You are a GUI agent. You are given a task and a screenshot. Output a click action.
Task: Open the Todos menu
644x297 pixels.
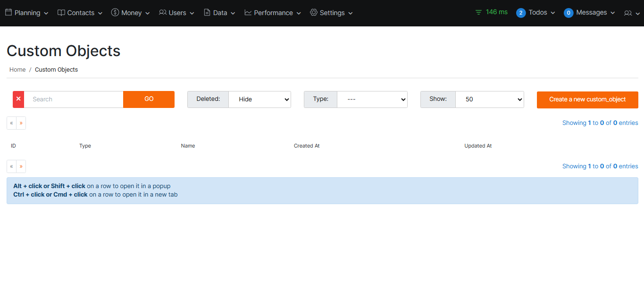(x=535, y=13)
